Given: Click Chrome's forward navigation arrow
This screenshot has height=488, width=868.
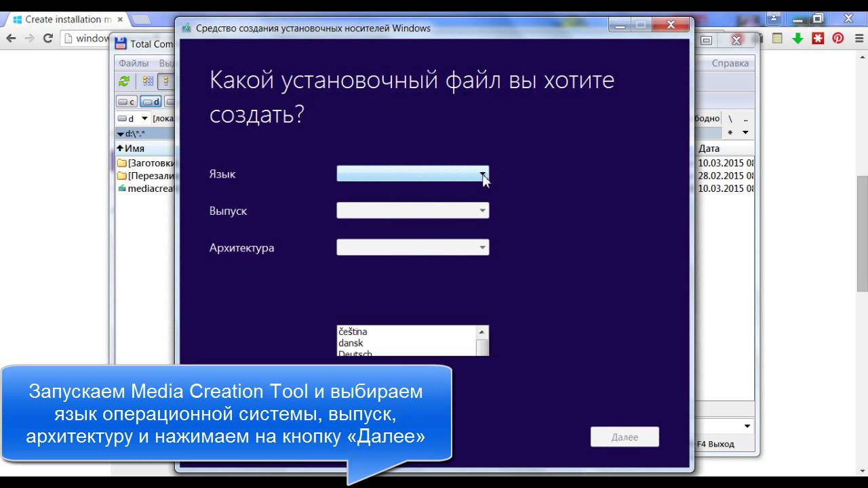Looking at the screenshot, I should (x=29, y=39).
